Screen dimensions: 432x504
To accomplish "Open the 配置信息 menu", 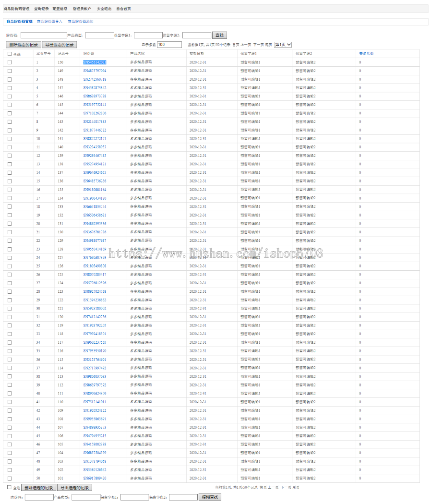I will pos(60,9).
